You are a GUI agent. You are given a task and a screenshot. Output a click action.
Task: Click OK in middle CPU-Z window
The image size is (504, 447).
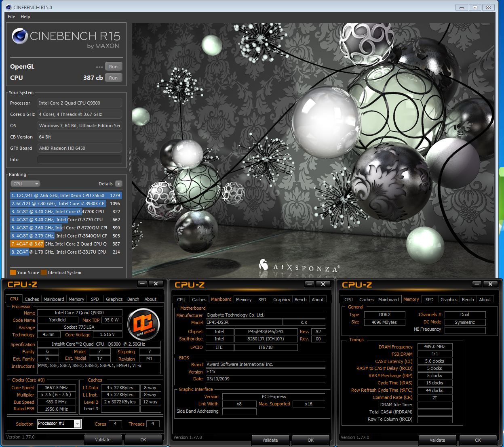click(311, 440)
